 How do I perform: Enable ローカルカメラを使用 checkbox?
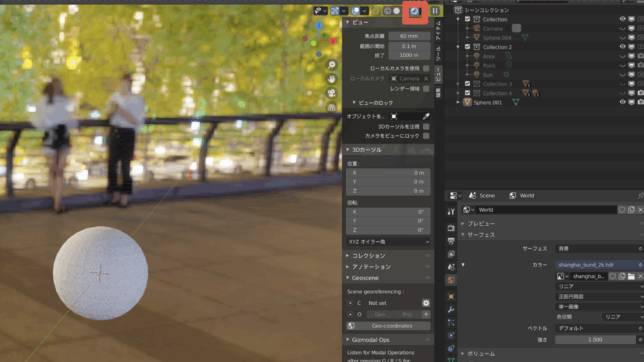[426, 68]
